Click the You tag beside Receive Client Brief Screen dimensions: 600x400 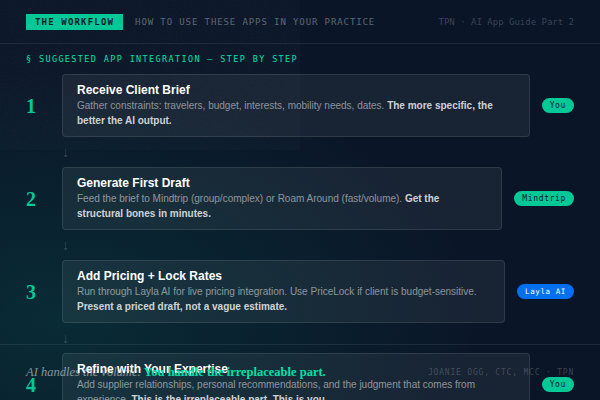pyautogui.click(x=558, y=105)
